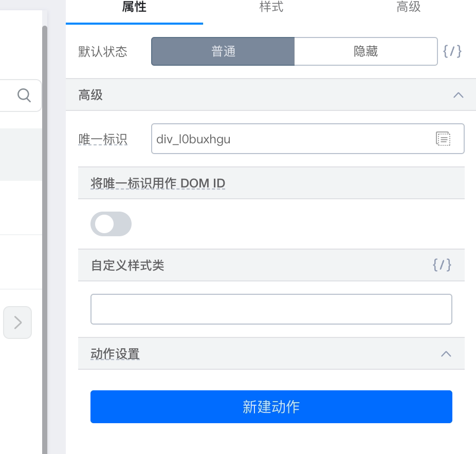Click the 唯一标识 input field

tap(307, 139)
